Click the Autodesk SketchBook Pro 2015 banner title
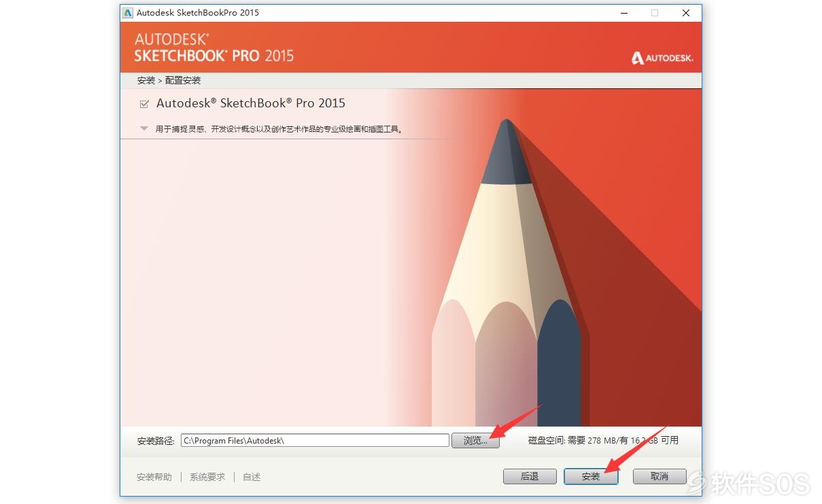 tap(214, 48)
